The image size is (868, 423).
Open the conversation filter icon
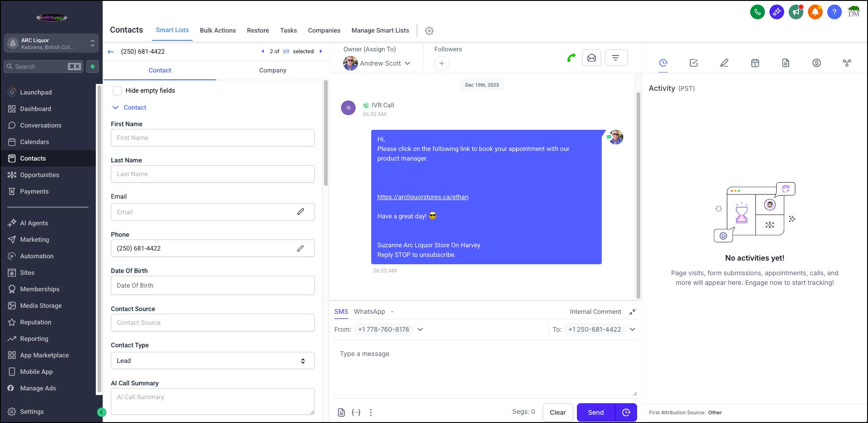tap(616, 57)
